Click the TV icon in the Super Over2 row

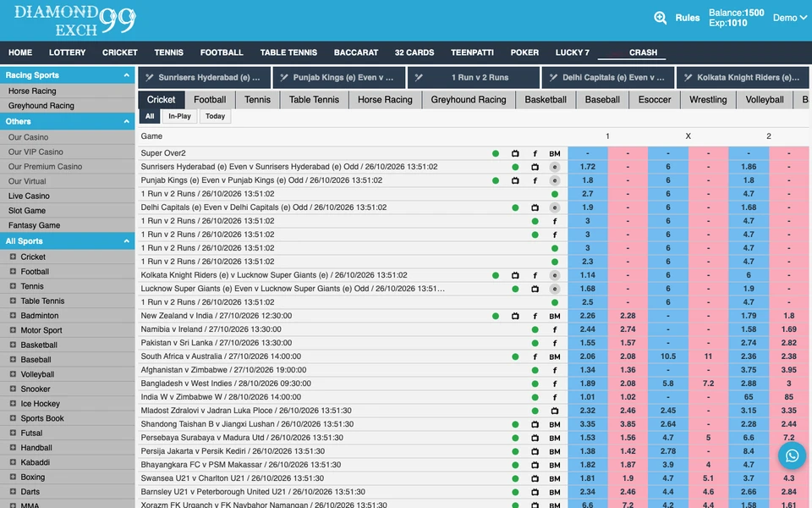[515, 153]
